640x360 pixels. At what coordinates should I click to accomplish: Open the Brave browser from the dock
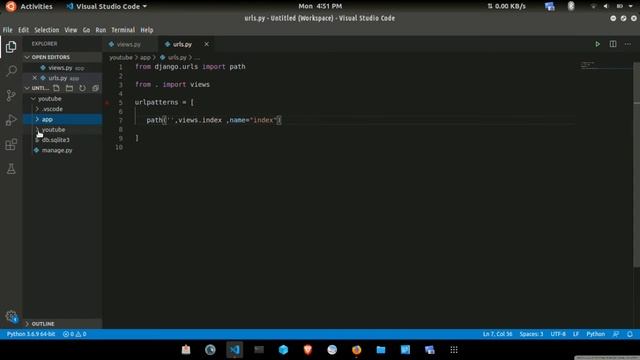coord(308,350)
